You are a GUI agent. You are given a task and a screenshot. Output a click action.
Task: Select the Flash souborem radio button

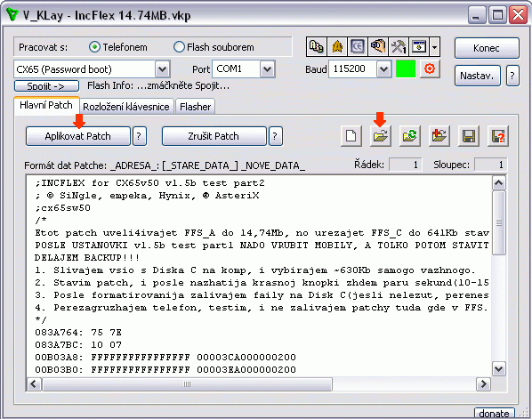179,47
